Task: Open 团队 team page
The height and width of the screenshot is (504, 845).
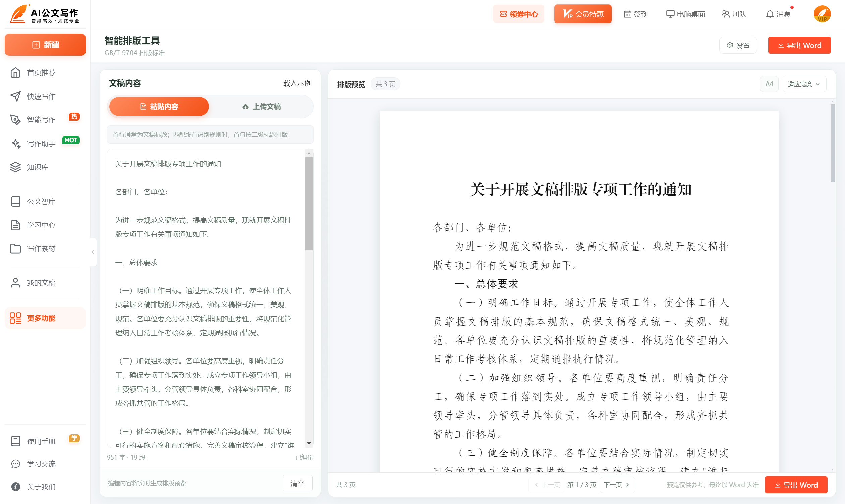Action: pyautogui.click(x=734, y=14)
